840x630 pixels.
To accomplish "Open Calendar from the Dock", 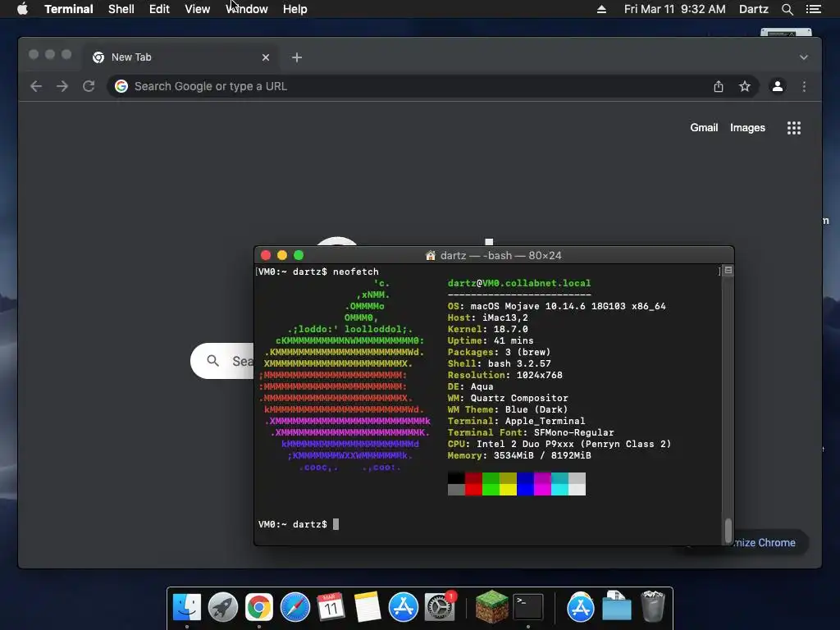I will coord(331,607).
